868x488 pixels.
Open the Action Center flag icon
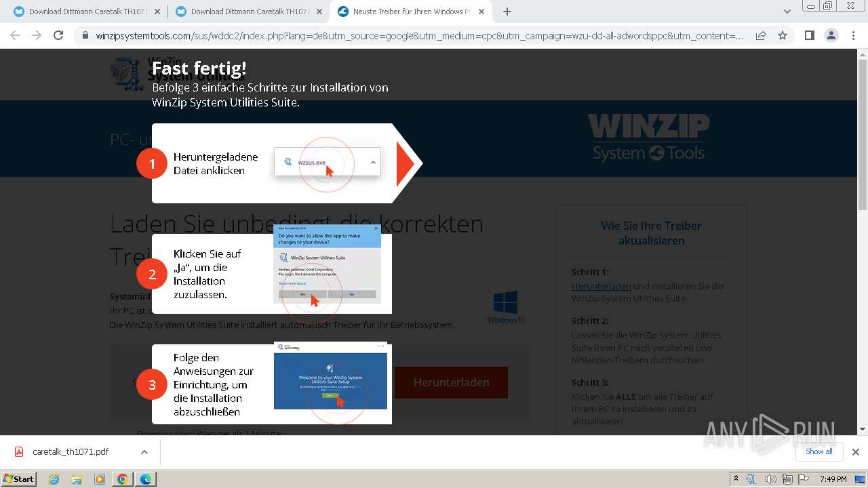pyautogui.click(x=804, y=479)
